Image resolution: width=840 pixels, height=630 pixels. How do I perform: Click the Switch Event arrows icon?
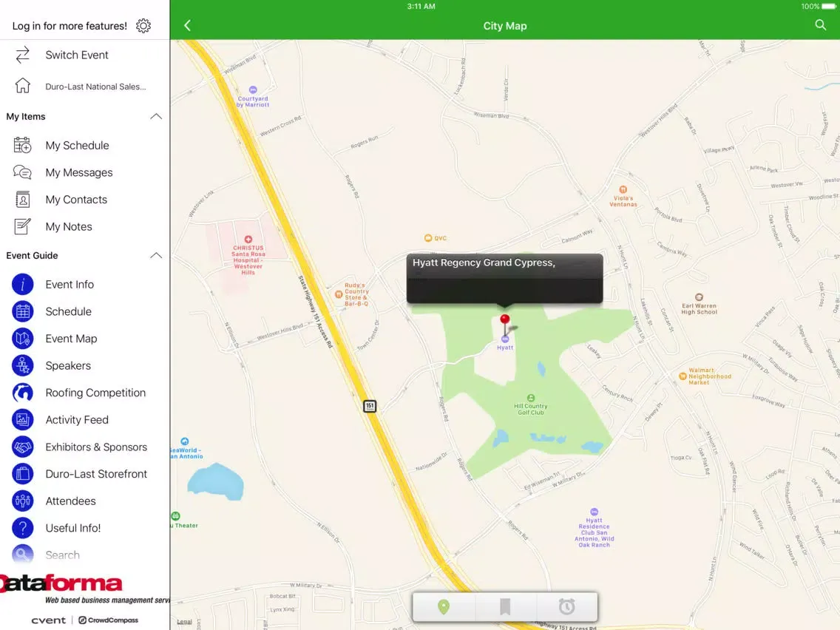22,55
